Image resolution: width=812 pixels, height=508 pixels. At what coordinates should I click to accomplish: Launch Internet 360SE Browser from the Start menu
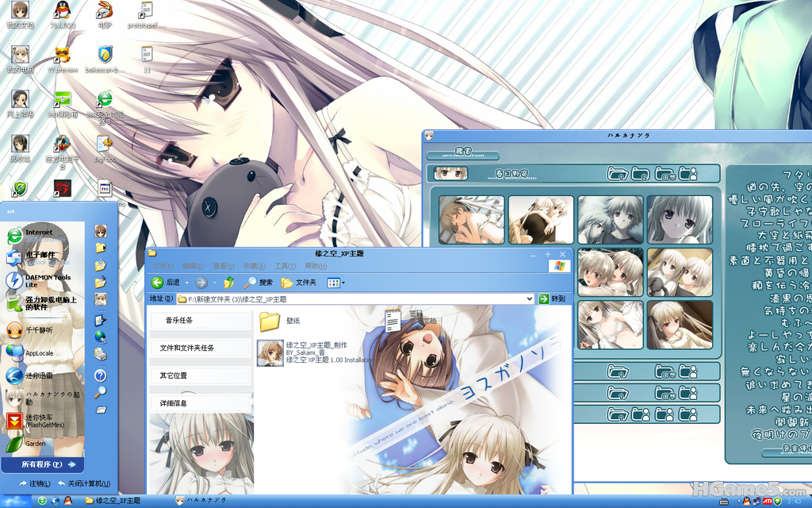pos(37,235)
